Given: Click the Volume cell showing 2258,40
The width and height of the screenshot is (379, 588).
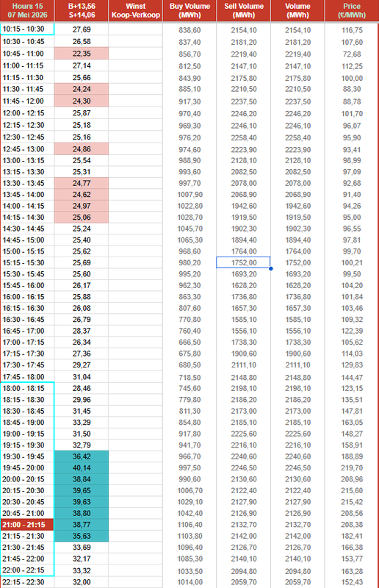Looking at the screenshot, I should 297,137.
